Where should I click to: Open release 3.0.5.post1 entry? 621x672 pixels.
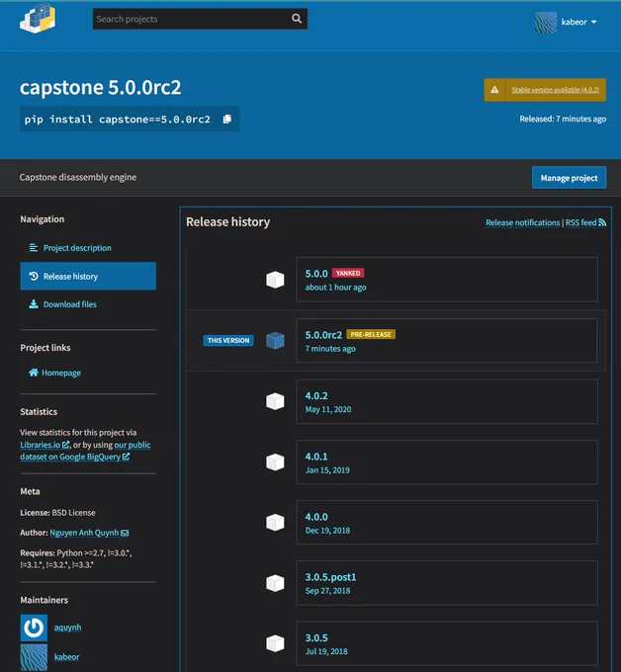tap(447, 583)
